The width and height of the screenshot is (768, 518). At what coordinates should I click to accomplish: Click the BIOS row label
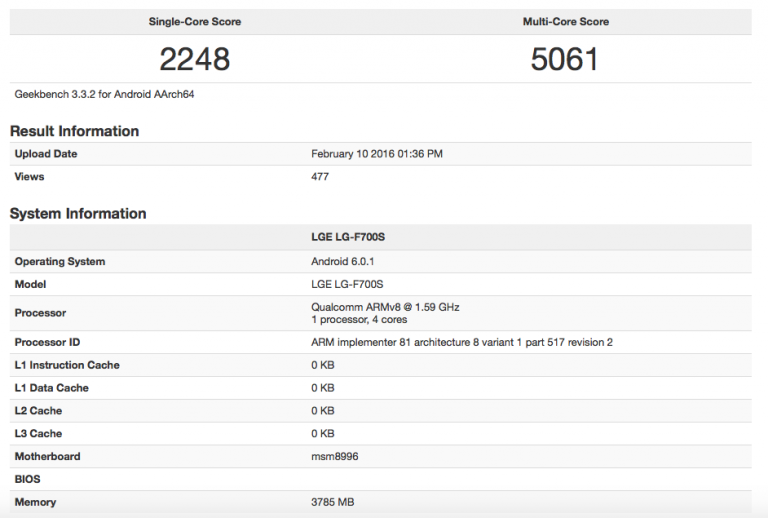coord(28,479)
